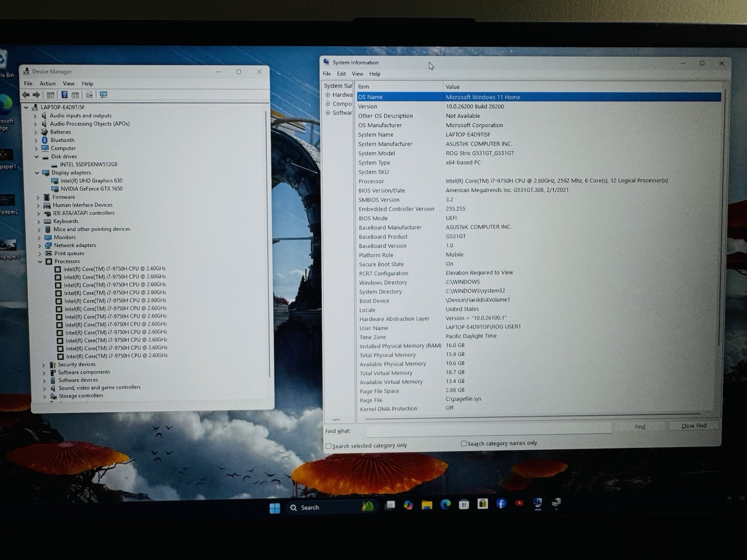The height and width of the screenshot is (560, 747).
Task: Select NVIDIA GeForce GTX 1650 device
Action: coord(92,189)
